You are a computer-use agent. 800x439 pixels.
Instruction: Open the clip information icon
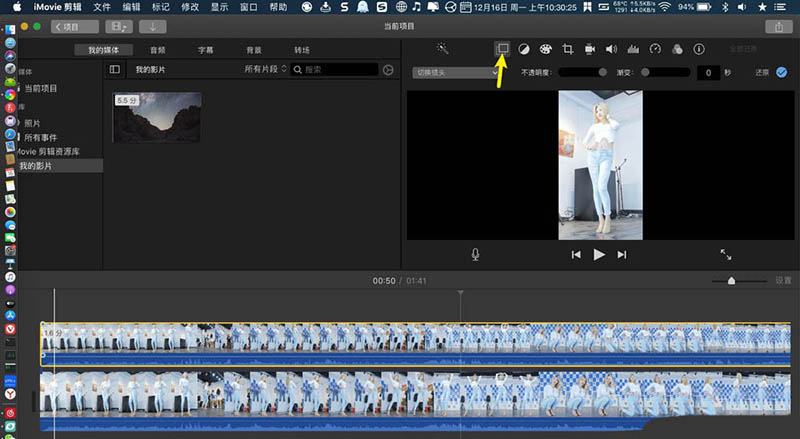(699, 49)
